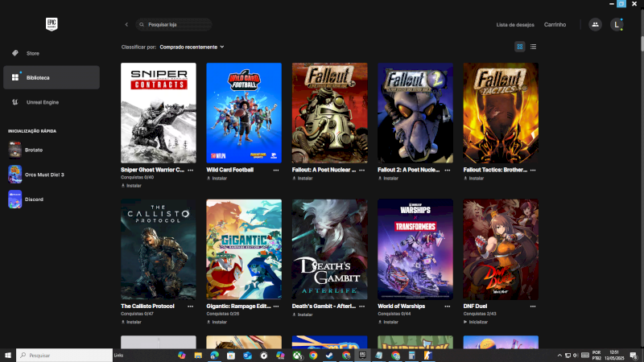This screenshot has height=362, width=644.
Task: Open the sort by Comprado recentemente dropdown
Action: coord(192,47)
